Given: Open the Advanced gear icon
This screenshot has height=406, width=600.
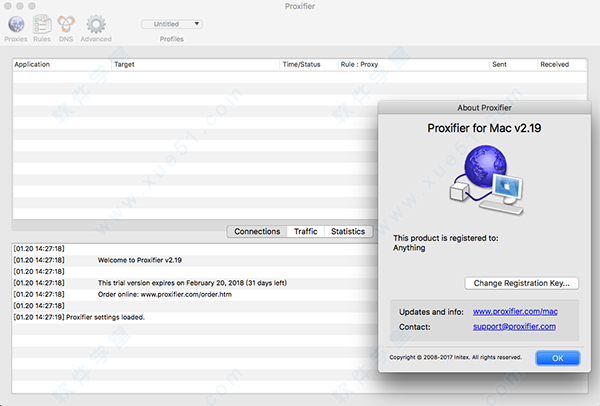Looking at the screenshot, I should (96, 24).
